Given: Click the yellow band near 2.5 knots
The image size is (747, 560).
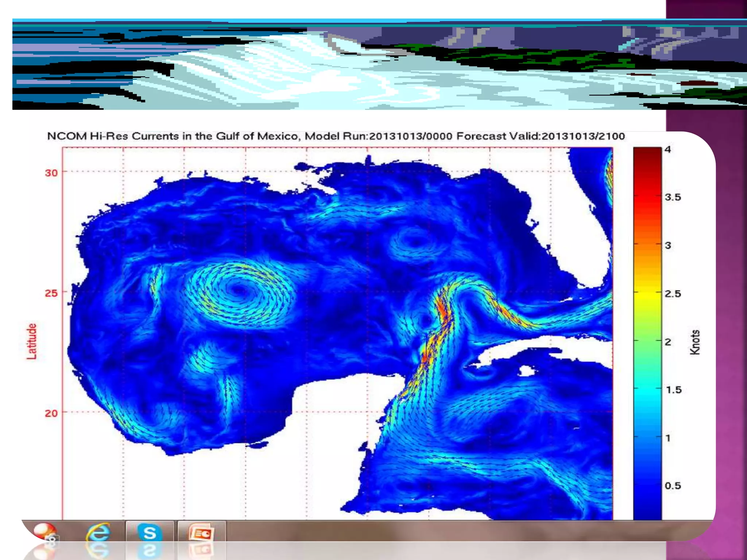Looking at the screenshot, I should 647,293.
